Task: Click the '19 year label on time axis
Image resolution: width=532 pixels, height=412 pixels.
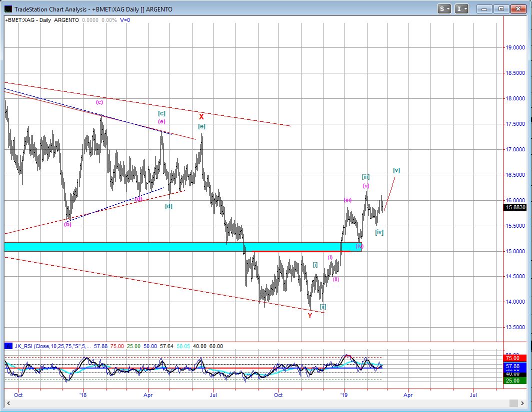Action: (344, 395)
